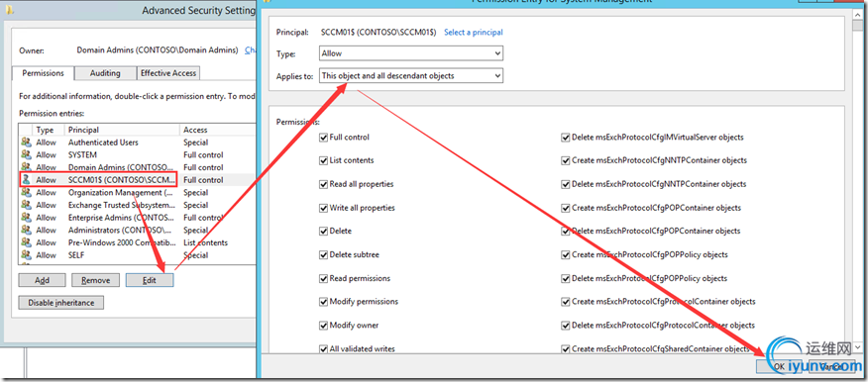The width and height of the screenshot is (868, 382).
Task: Toggle Delete msExchProtocolCfgProtocolContainer objects checkbox
Action: [565, 326]
